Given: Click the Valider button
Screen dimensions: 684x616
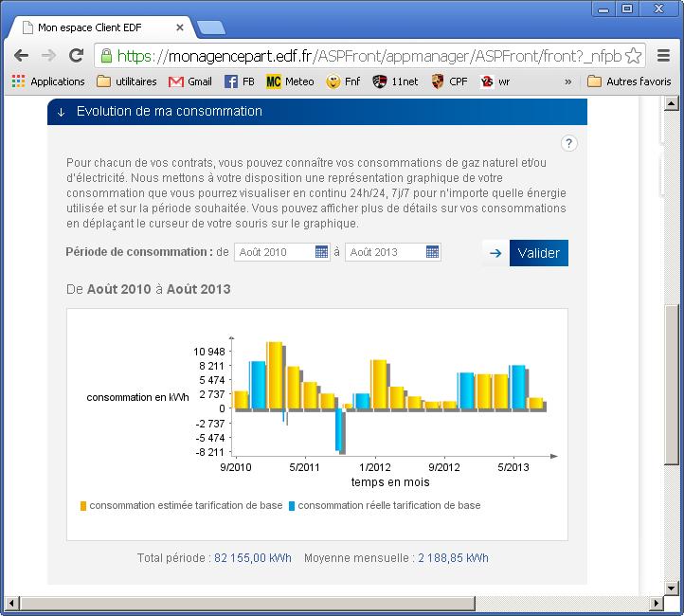Looking at the screenshot, I should [538, 253].
